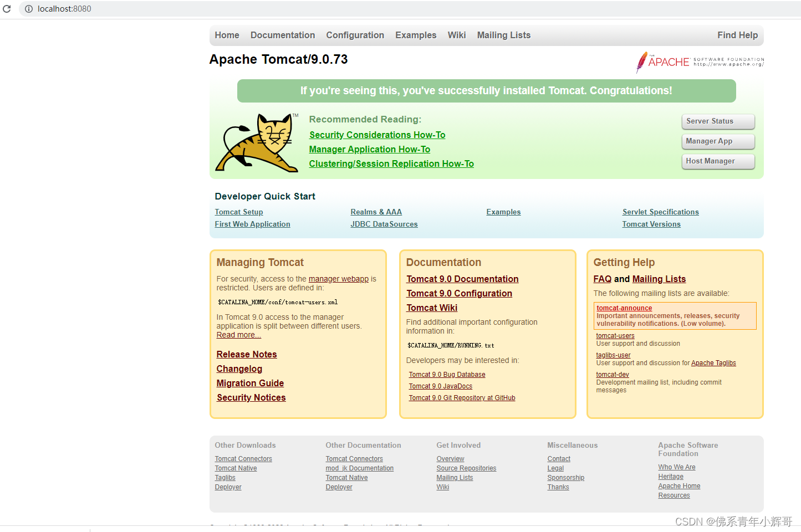Open Source Repositories link
The width and height of the screenshot is (801, 532).
click(x=466, y=468)
